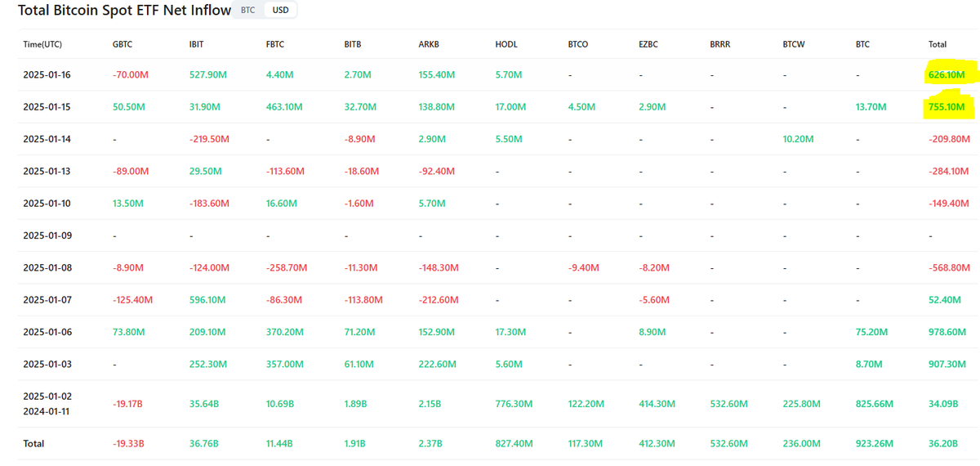Click the highlighted 626.10M total value
The height and width of the screenshot is (466, 980).
point(947,74)
